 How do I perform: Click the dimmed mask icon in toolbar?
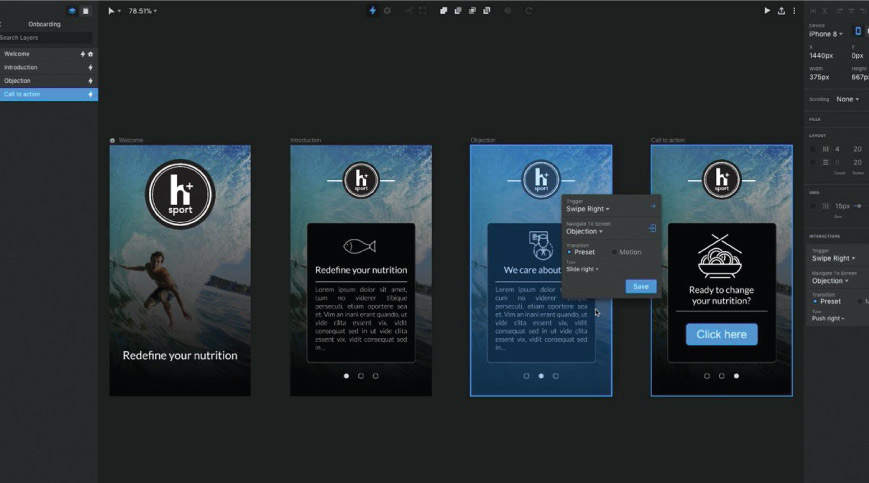(x=508, y=11)
